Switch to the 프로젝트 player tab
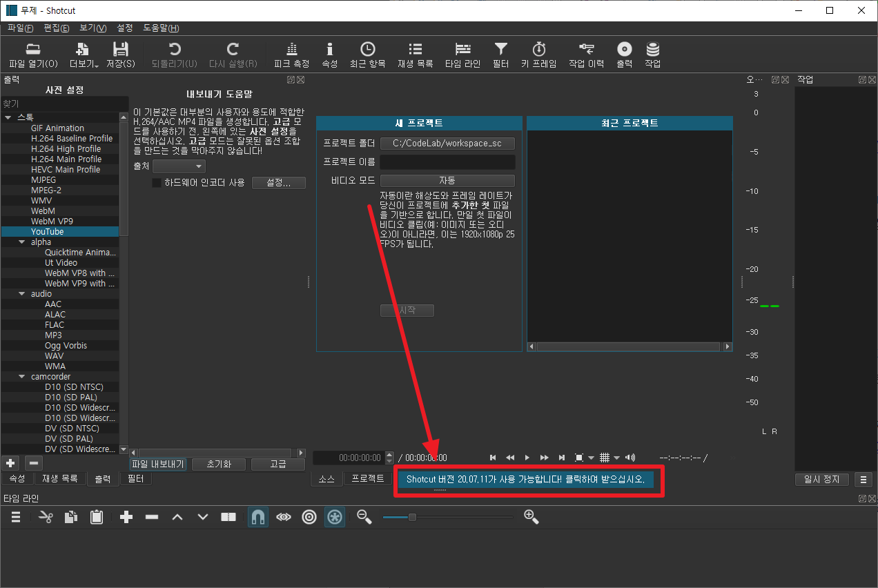 [x=367, y=478]
